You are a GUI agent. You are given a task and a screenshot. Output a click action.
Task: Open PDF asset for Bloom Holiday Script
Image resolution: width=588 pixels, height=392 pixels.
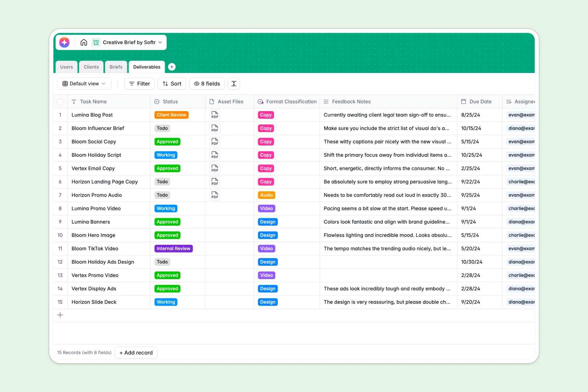(x=215, y=155)
